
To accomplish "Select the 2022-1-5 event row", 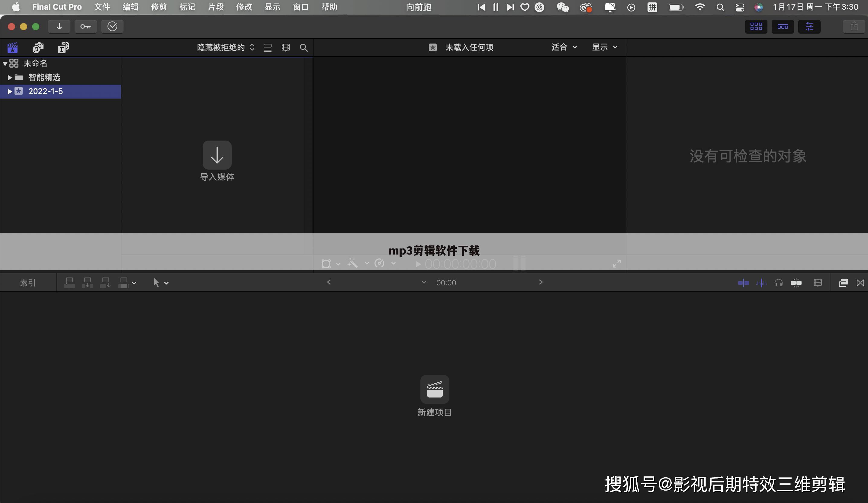I will click(60, 91).
